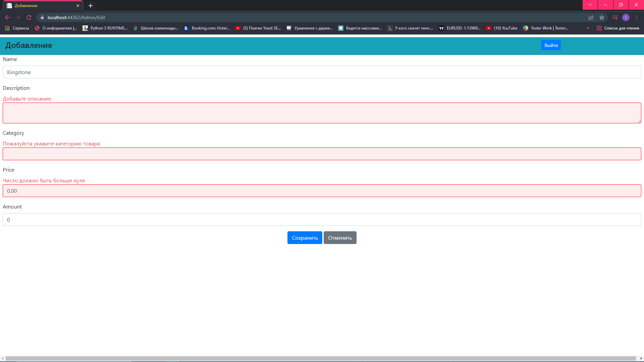The height and width of the screenshot is (362, 644).
Task: Open the Python 3 RUNTIME bookmark
Action: pyautogui.click(x=105, y=28)
